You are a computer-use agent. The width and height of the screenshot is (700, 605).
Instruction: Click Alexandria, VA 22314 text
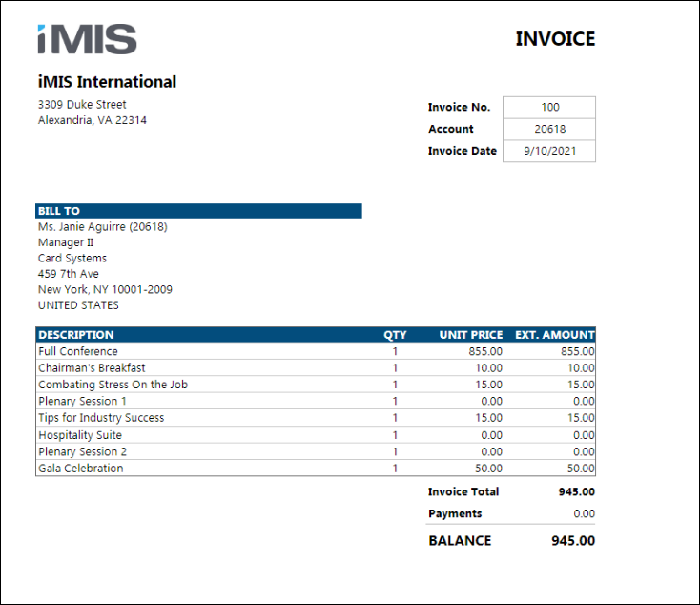pos(93,120)
